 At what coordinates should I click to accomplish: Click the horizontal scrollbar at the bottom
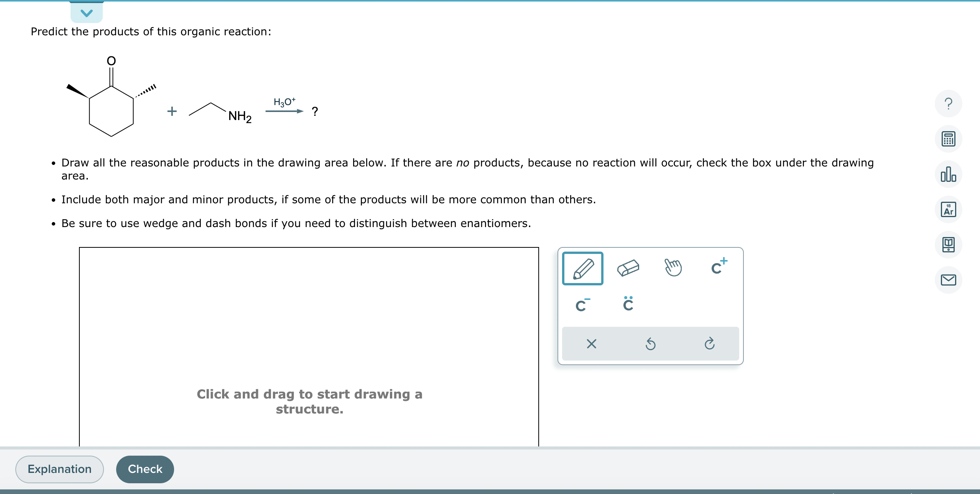point(490,492)
